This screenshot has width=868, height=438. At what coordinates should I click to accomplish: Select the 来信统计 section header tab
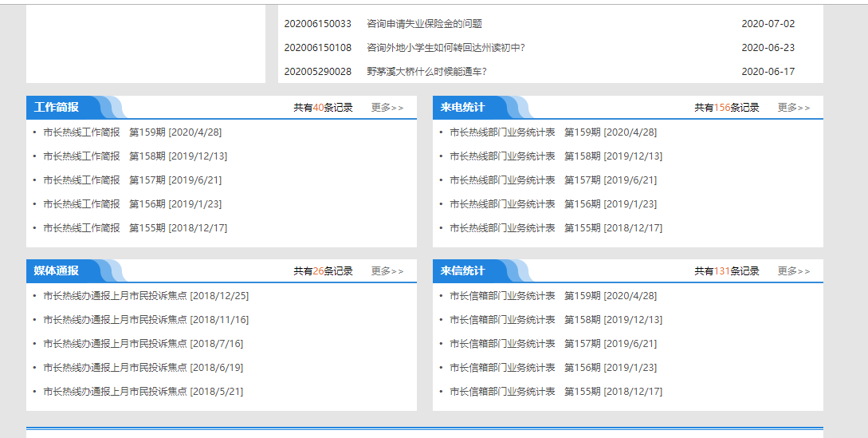point(462,271)
